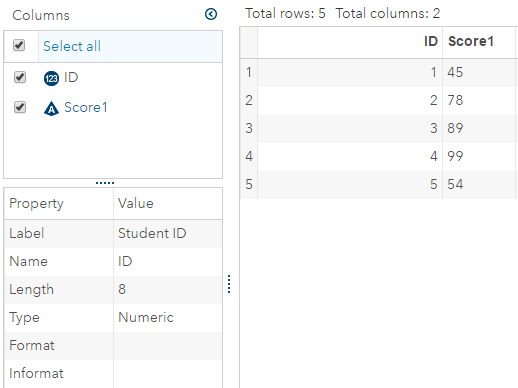Toggle the Select all checkbox
Viewport: 518px width, 388px height.
(x=19, y=45)
